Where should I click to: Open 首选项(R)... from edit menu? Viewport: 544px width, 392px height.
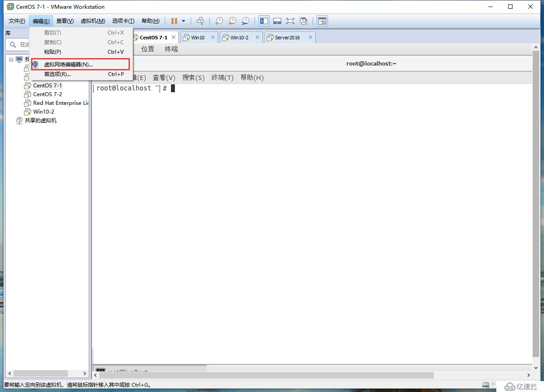click(81, 74)
